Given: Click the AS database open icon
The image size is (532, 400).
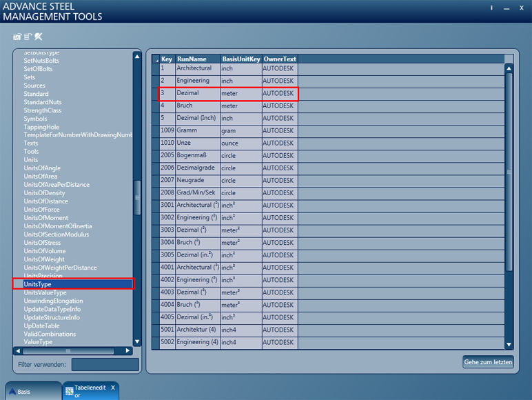Looking at the screenshot, I should click(x=17, y=37).
